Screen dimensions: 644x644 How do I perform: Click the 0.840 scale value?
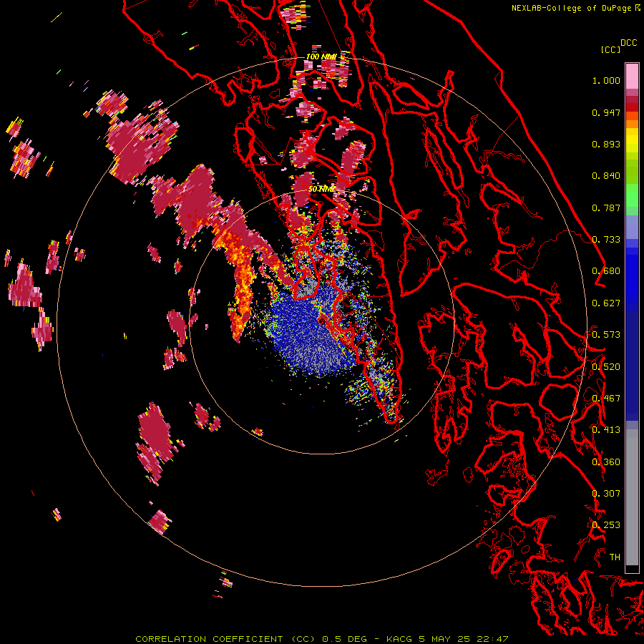(606, 176)
